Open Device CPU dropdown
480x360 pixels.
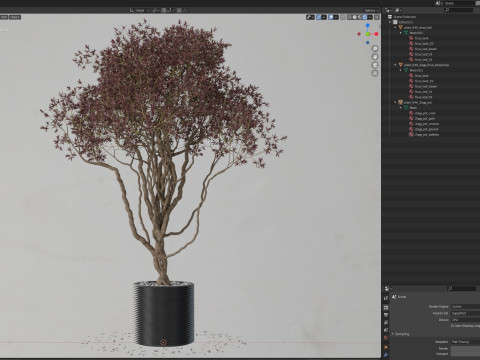pos(465,320)
